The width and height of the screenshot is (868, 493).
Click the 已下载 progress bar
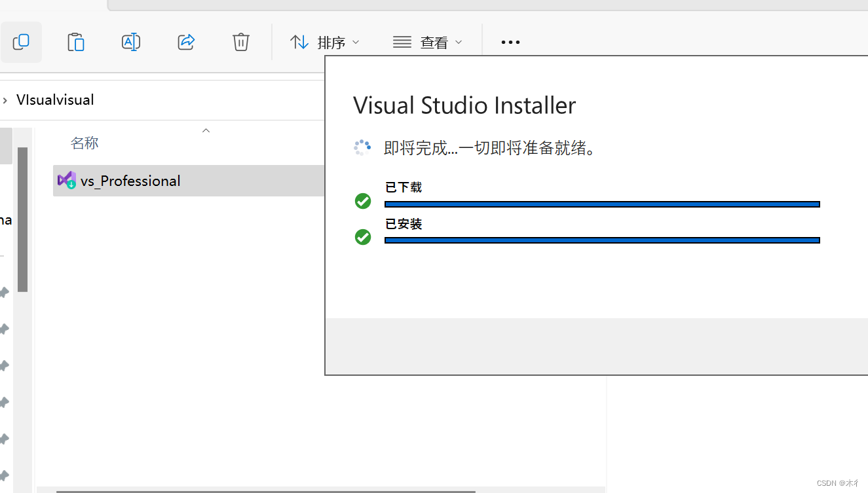(602, 204)
